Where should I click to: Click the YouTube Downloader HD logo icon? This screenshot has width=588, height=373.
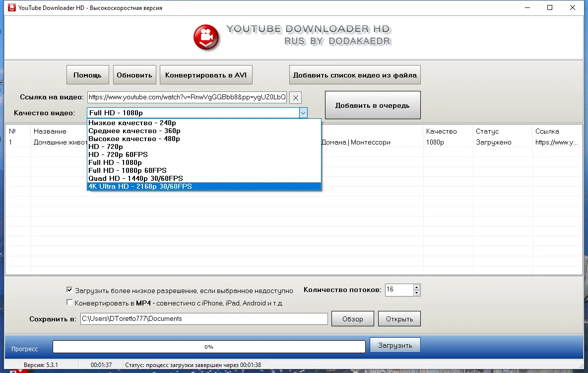206,38
